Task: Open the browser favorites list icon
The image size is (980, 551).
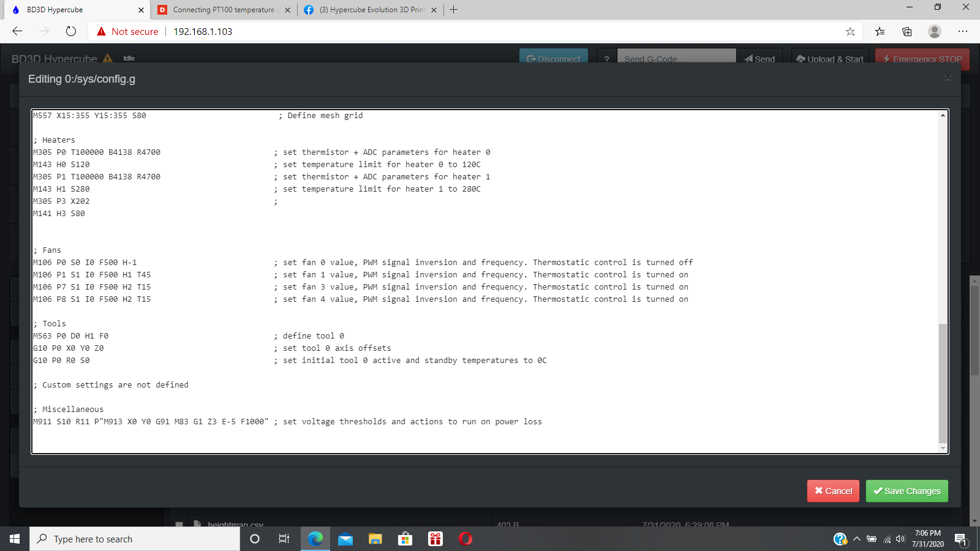Action: [x=880, y=31]
